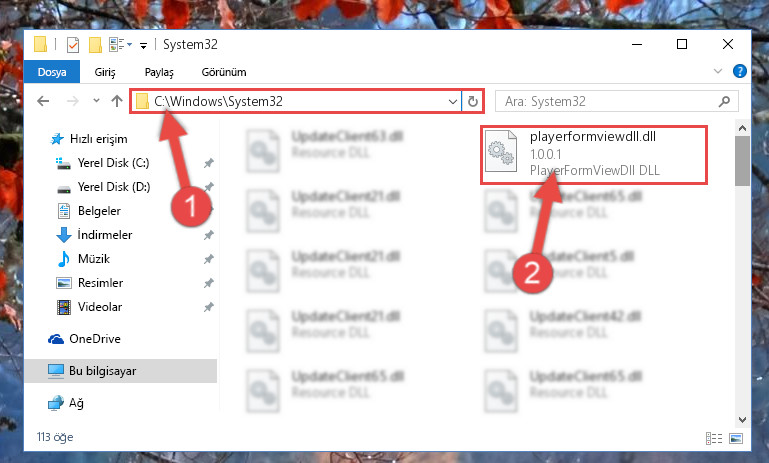Click in the Ara: System32 search field
Viewport: 769px width, 463px height.
[608, 102]
